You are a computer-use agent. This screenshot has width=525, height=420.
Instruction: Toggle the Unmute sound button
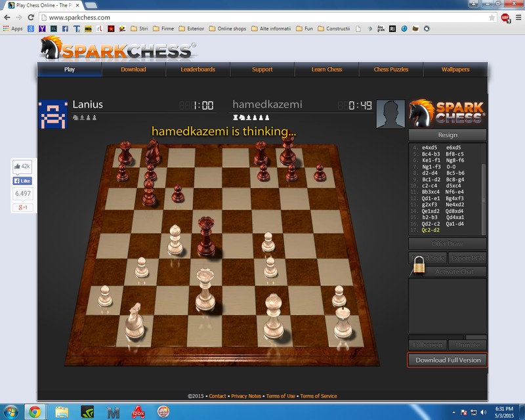click(x=467, y=345)
